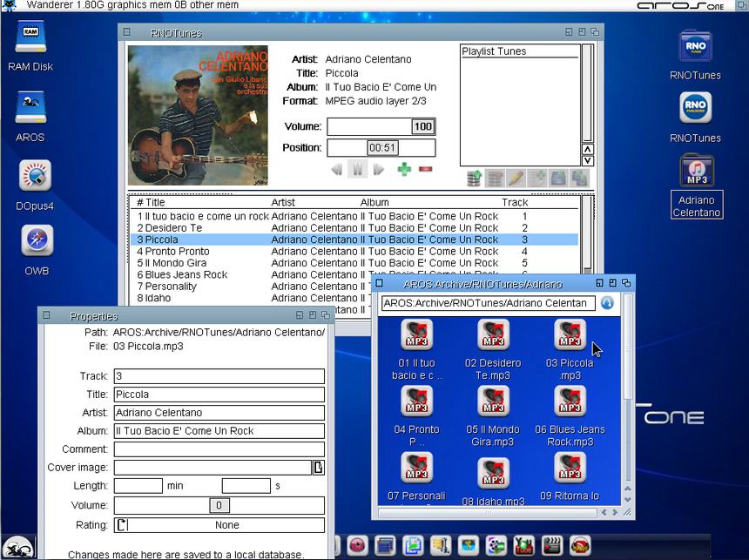Click the Cover image file browse button
749x560 pixels.
tap(319, 468)
